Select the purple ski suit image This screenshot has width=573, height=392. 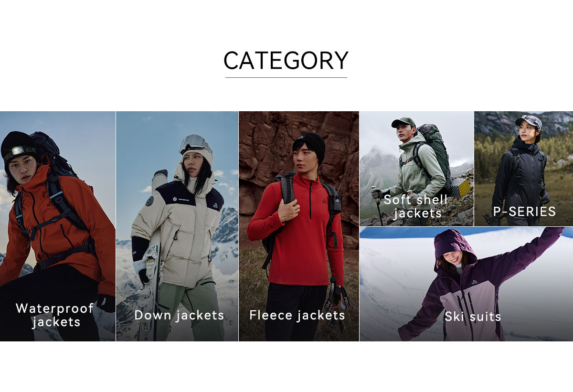tap(467, 284)
